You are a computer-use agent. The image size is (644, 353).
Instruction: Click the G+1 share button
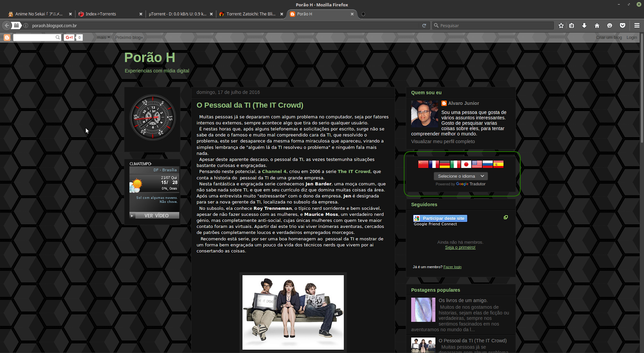click(69, 37)
